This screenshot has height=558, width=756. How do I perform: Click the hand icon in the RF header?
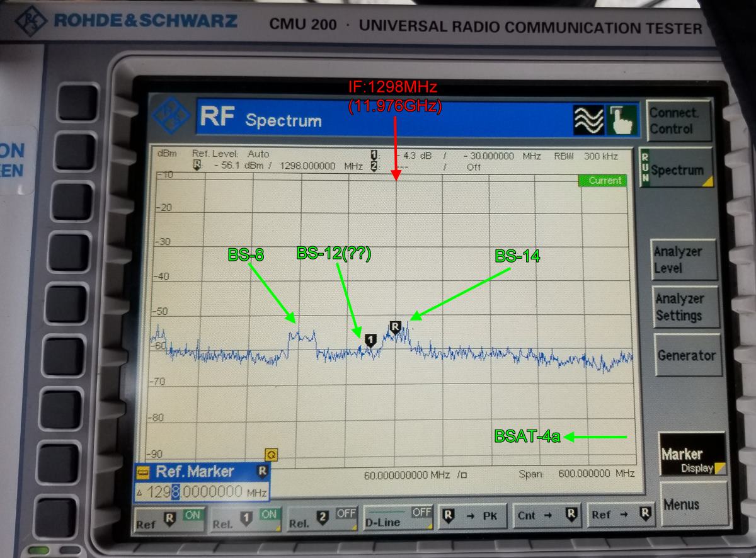621,120
